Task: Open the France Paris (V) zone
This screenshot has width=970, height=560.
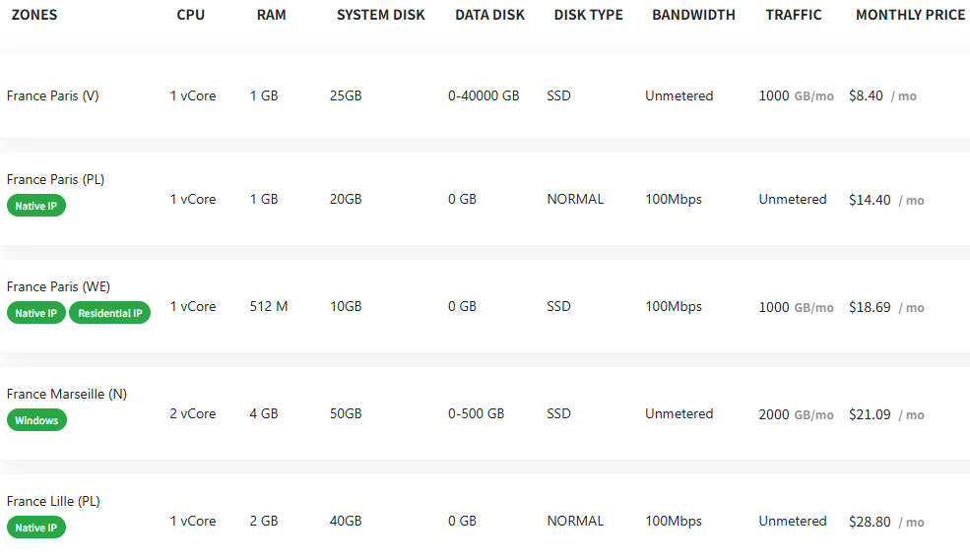Action: (x=52, y=95)
